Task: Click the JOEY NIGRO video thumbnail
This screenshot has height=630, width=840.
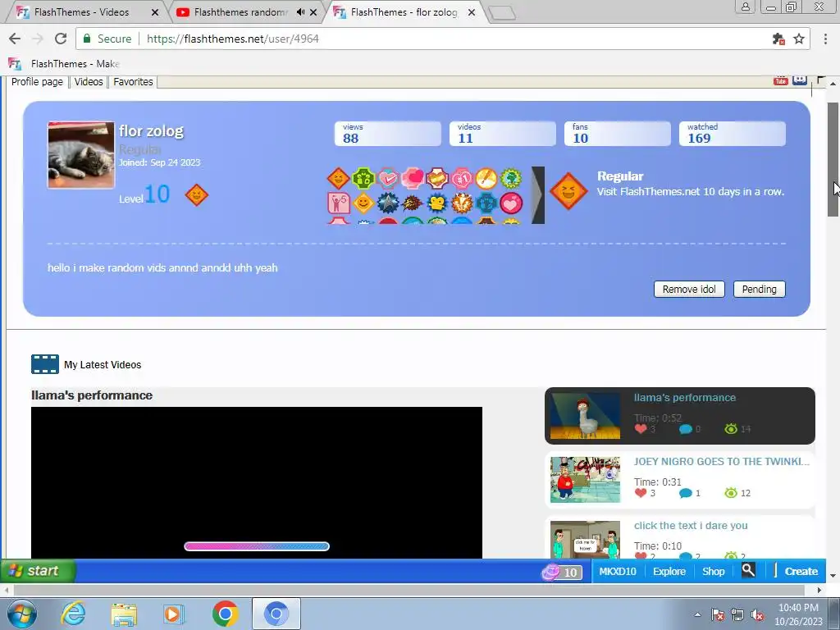Action: click(x=585, y=479)
